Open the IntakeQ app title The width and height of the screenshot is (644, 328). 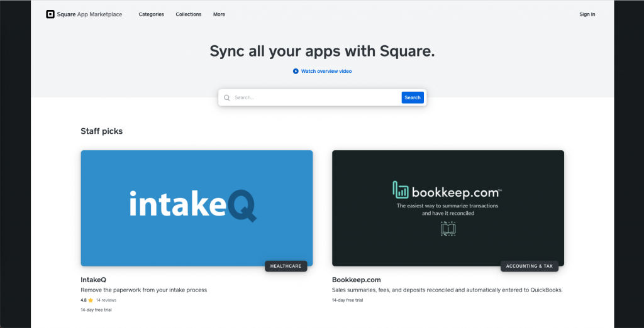[x=94, y=280]
